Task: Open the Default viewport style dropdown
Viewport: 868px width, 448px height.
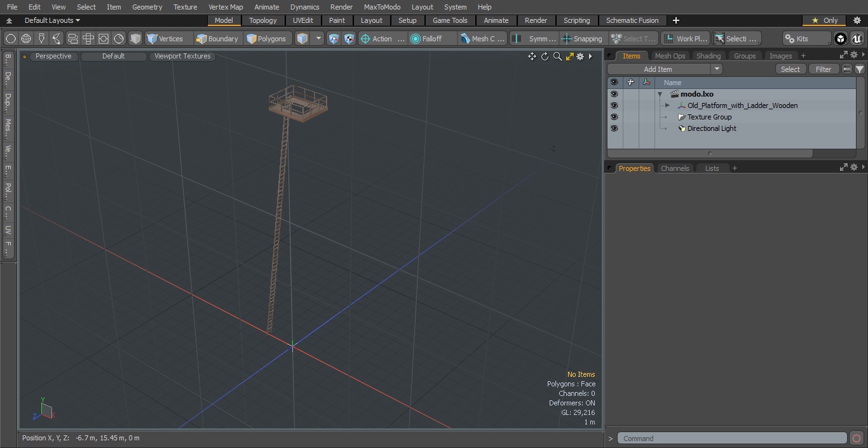Action: [x=113, y=56]
